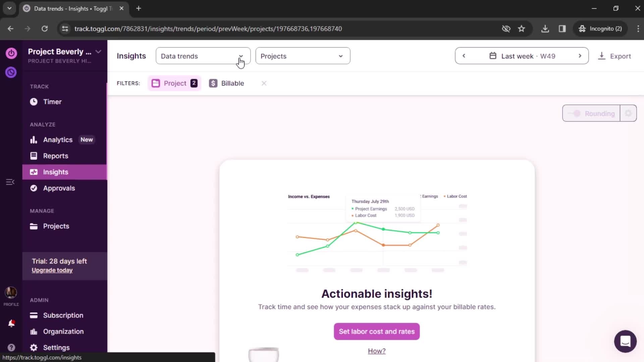Click Upgrade today trial link
Image resolution: width=644 pixels, height=362 pixels.
(x=52, y=270)
